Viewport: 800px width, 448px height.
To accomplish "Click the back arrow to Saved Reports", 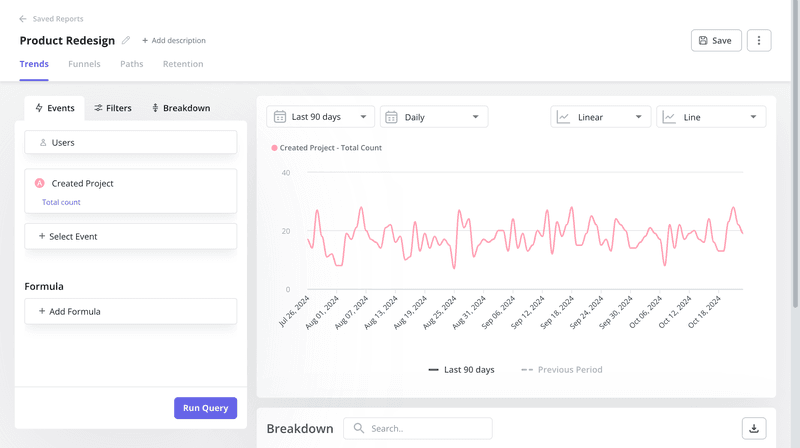I will (x=23, y=19).
